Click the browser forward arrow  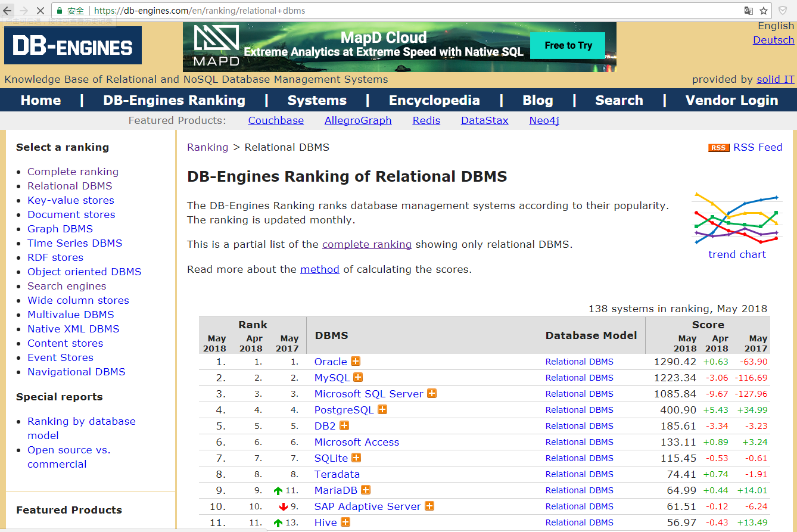click(24, 11)
